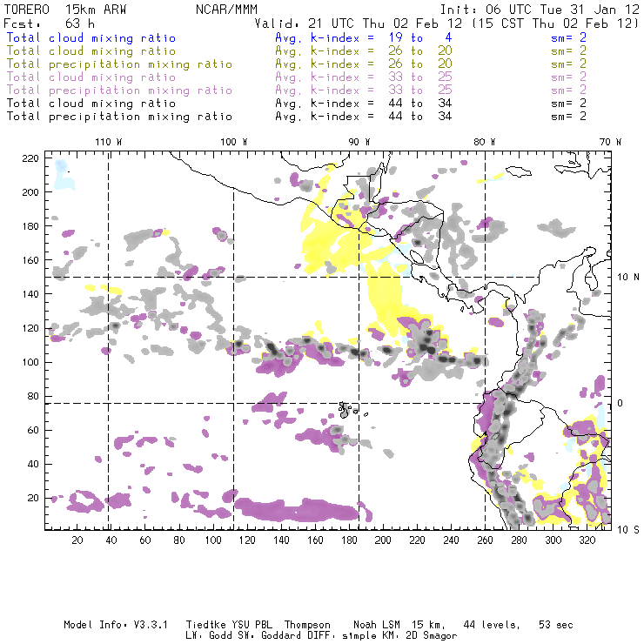644x644 pixels.
Task: Select the 'Tiedtke' scheme name in the footer
Action: (205, 625)
